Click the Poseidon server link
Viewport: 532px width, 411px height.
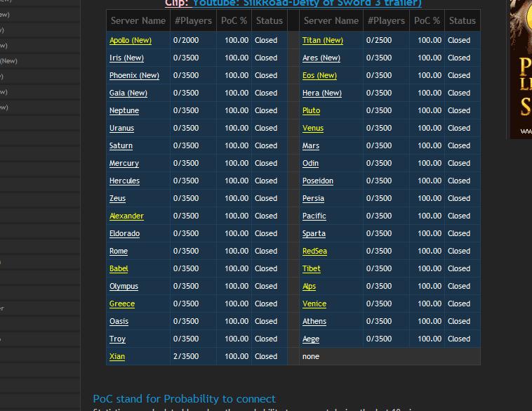317,181
